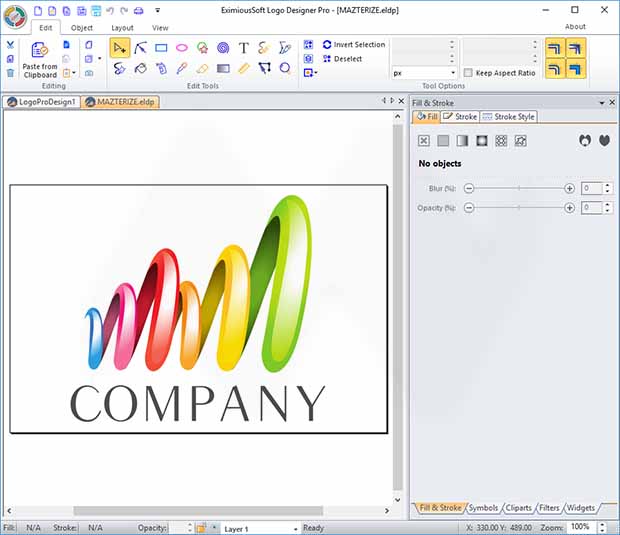The width and height of the screenshot is (620, 535).
Task: Select the Tweak/sculpt tool
Action: point(120,68)
